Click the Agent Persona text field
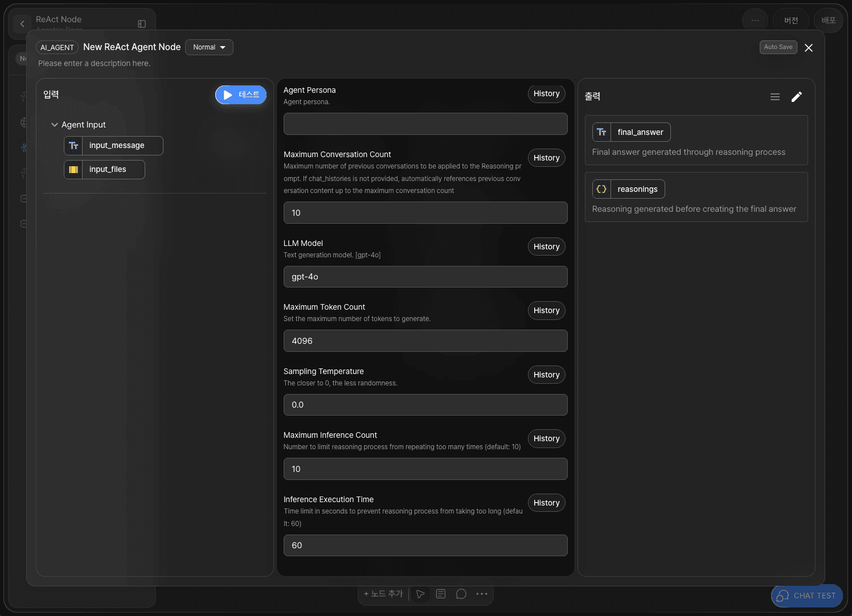 point(425,124)
